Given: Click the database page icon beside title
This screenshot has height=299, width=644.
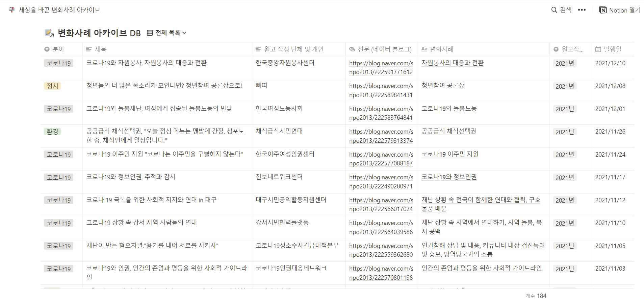Looking at the screenshot, I should [49, 33].
